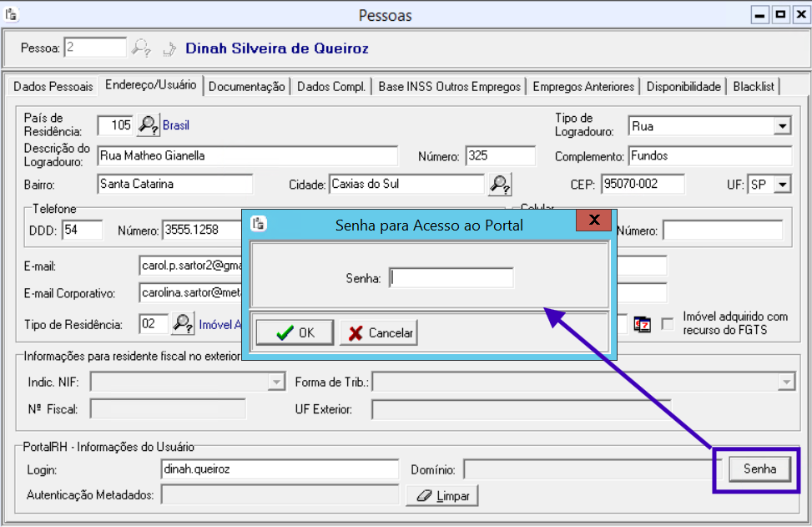
Task: Click the Bairro field showing Santa Catarina
Action: pyautogui.click(x=175, y=184)
